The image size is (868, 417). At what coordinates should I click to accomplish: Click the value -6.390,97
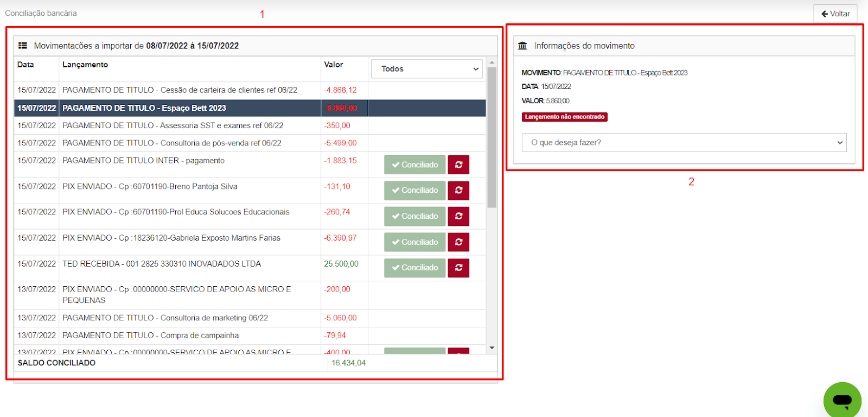pyautogui.click(x=340, y=238)
